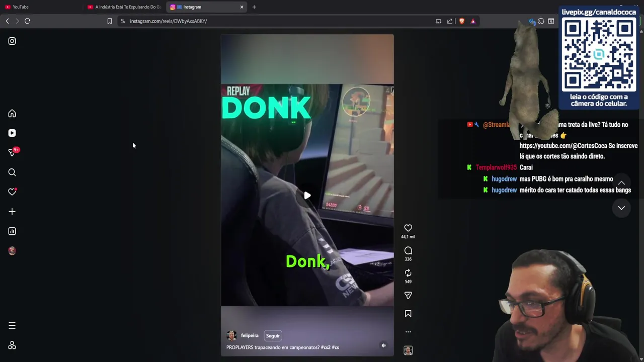The height and width of the screenshot is (362, 644).
Task: Switch to 'A Indústria Está Te Expulsando' tab
Action: 124,7
